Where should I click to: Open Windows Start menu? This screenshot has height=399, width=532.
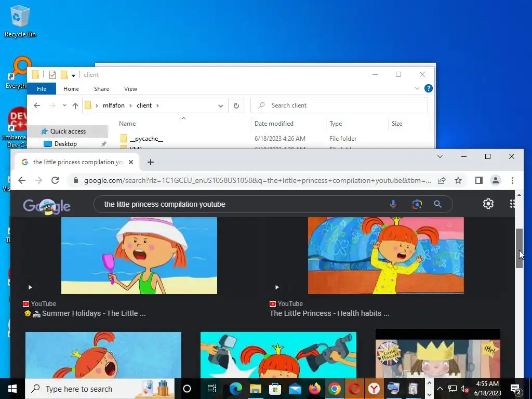point(12,389)
